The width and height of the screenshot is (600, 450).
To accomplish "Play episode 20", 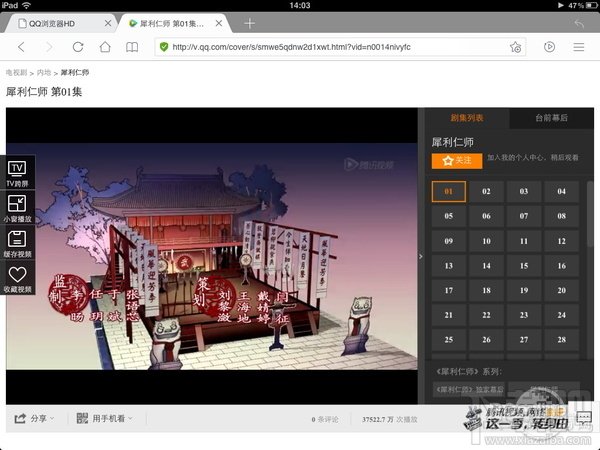I will (x=561, y=290).
